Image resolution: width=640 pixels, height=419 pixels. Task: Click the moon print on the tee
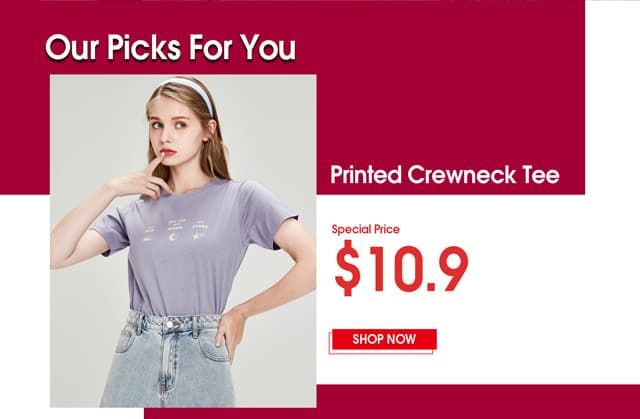point(176,236)
